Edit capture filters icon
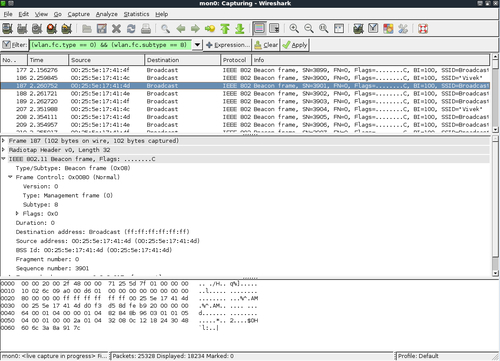Image resolution: width=500 pixels, height=361 pixels. pyautogui.click(x=358, y=29)
